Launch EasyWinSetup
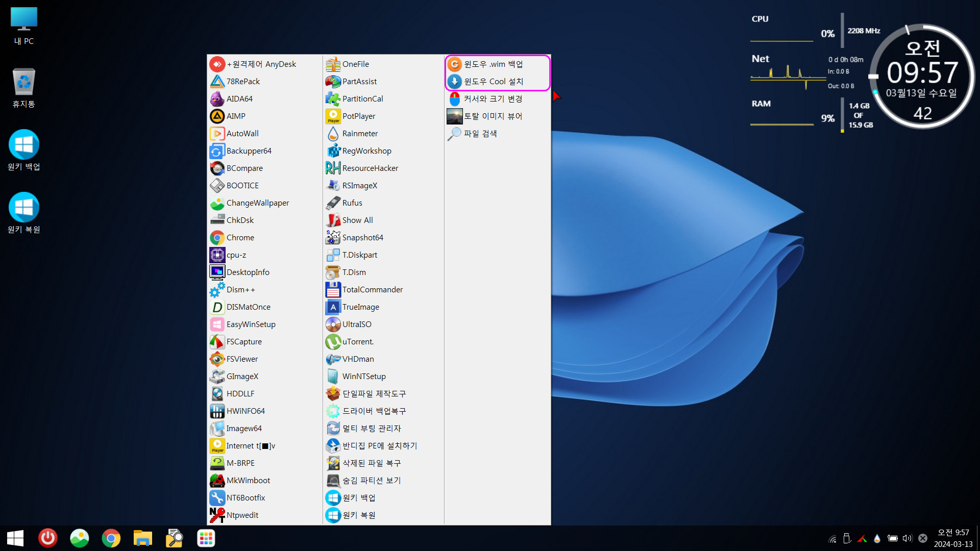980x551 pixels. pos(264,324)
